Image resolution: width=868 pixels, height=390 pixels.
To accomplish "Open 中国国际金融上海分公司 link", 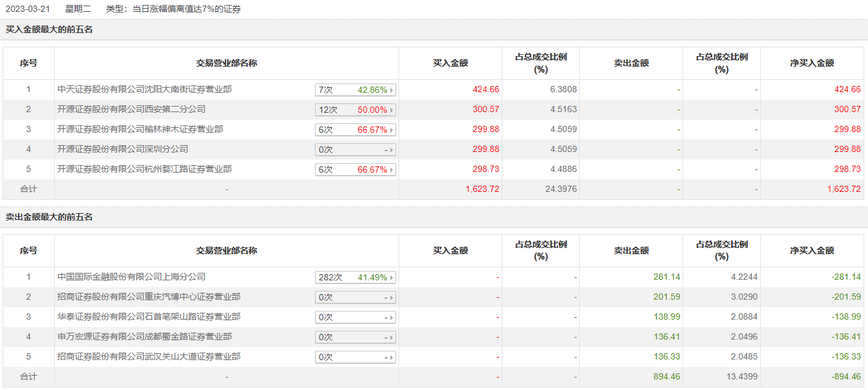I will pos(131,277).
